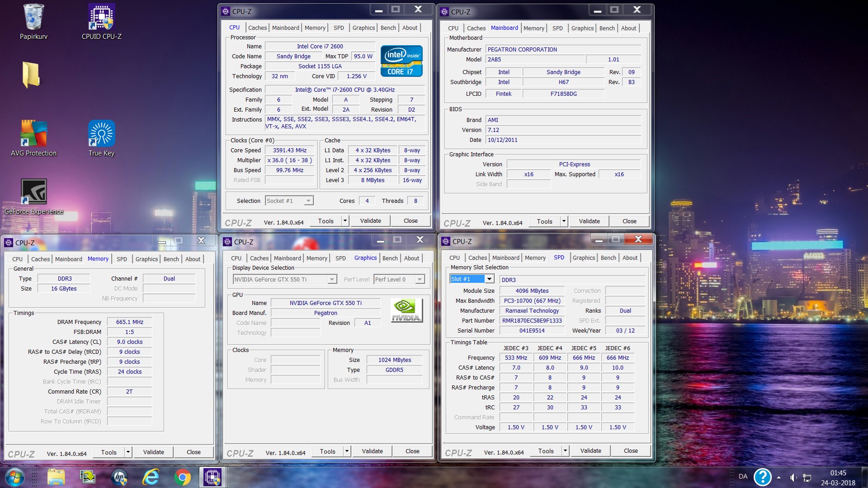The height and width of the screenshot is (488, 868).
Task: Switch to Caches tab in CPU window
Action: coord(257,28)
